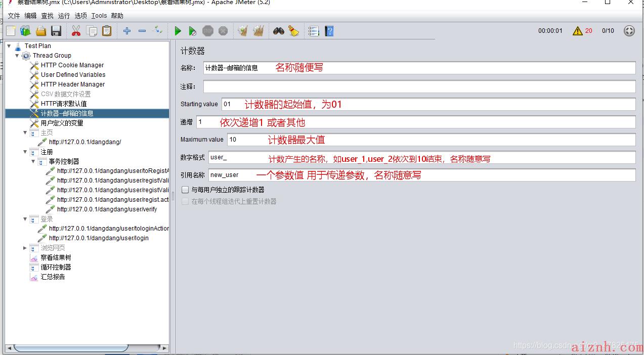Cut selected element using scissors icon
Viewport: 644px width, 355px height.
(x=76, y=31)
